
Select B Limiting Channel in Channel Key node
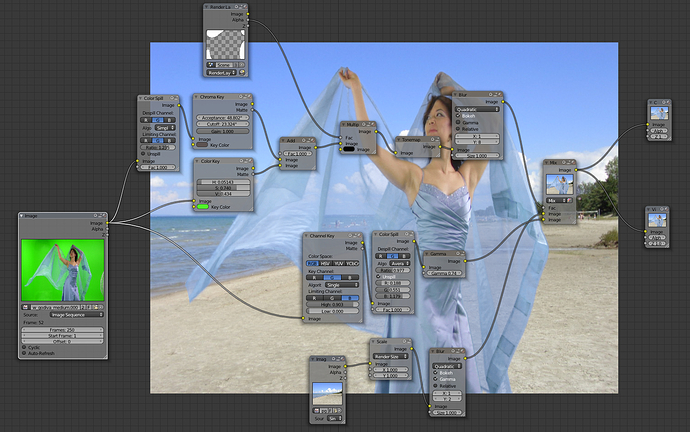350,298
